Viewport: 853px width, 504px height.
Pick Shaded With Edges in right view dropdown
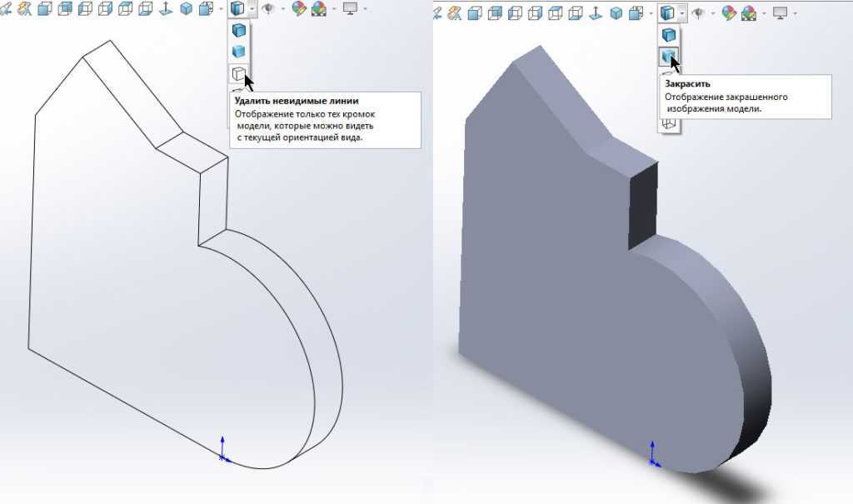point(668,34)
